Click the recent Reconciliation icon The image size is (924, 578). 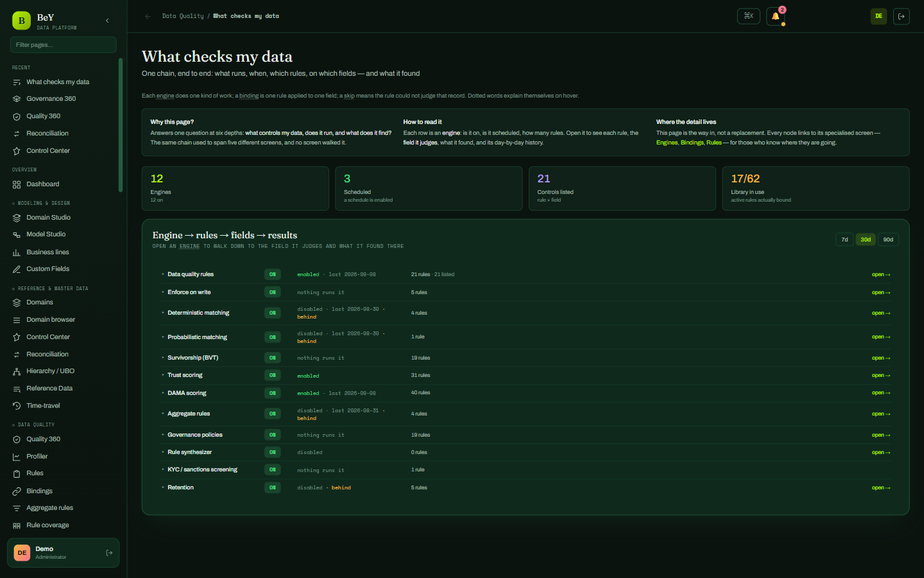click(x=17, y=134)
